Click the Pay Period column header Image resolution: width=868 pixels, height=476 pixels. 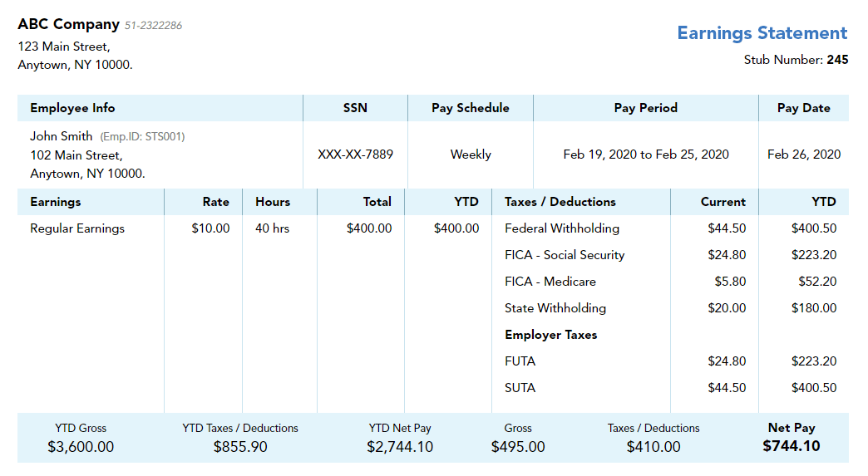[645, 108]
